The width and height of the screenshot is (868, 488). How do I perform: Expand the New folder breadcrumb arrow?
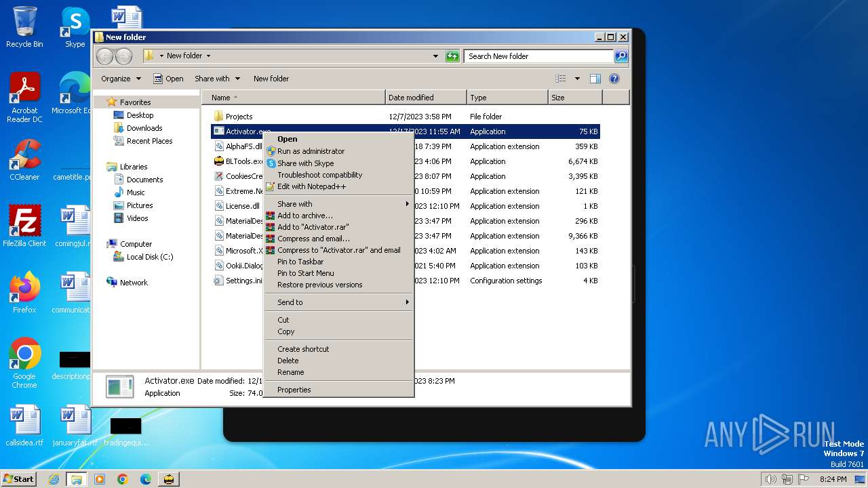208,56
